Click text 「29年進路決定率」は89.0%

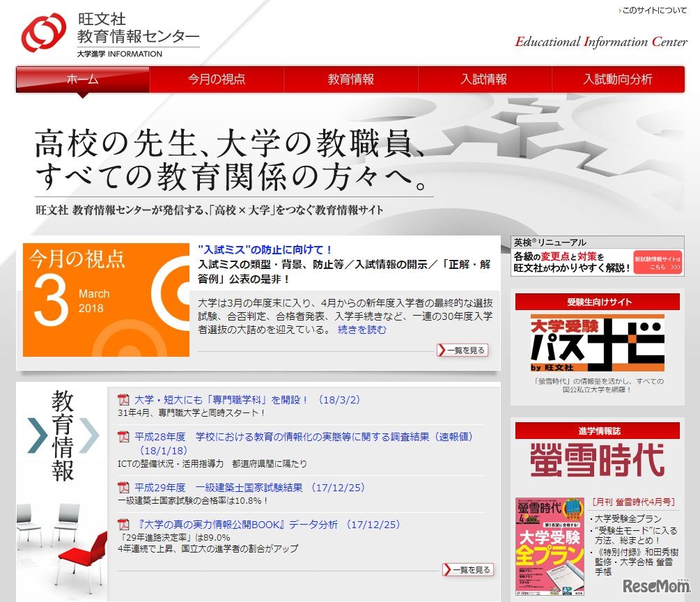tap(174, 537)
